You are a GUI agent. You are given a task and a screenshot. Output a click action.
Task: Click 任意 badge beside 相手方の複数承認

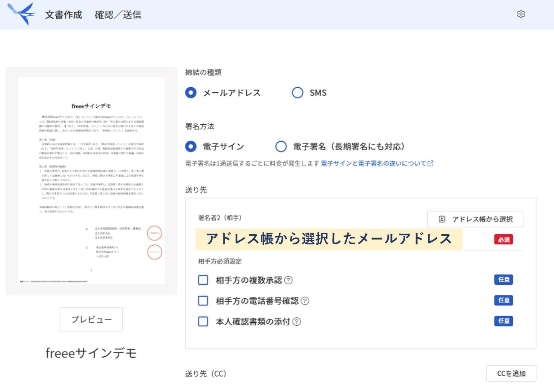[504, 280]
